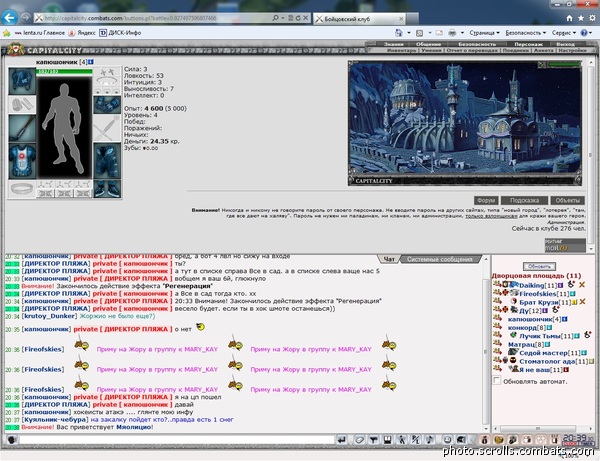This screenshot has width=600, height=461.
Task: Switch to the Чат tab
Action: pos(389,259)
